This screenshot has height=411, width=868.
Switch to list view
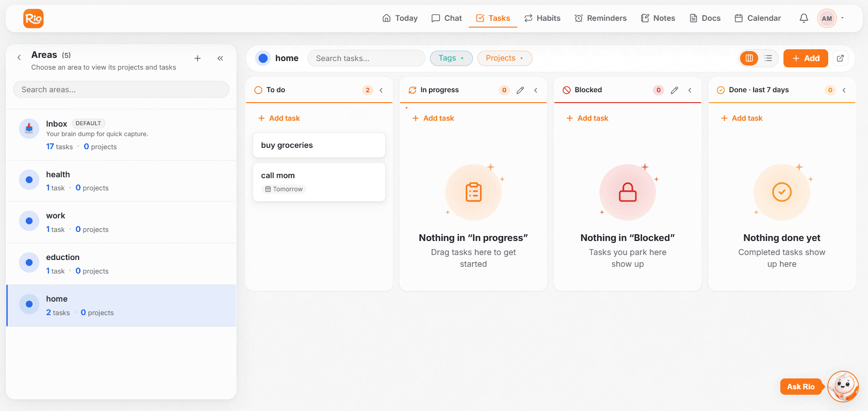point(768,58)
